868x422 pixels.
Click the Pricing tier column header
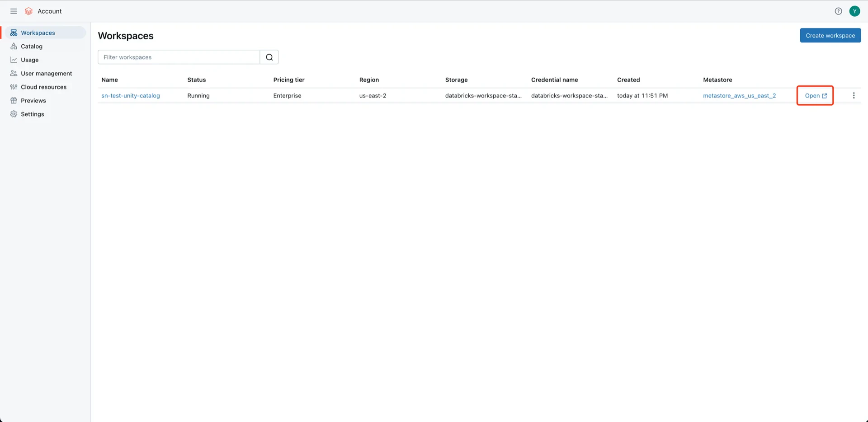pyautogui.click(x=289, y=80)
